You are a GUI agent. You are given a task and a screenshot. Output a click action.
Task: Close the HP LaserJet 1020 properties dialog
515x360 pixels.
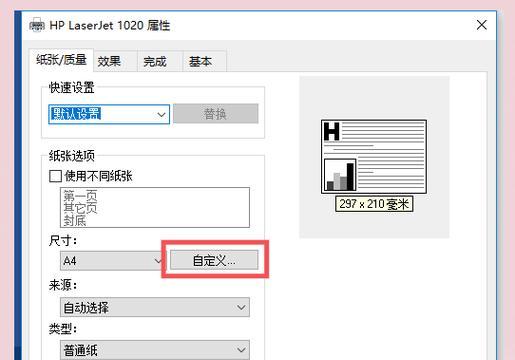(x=481, y=25)
